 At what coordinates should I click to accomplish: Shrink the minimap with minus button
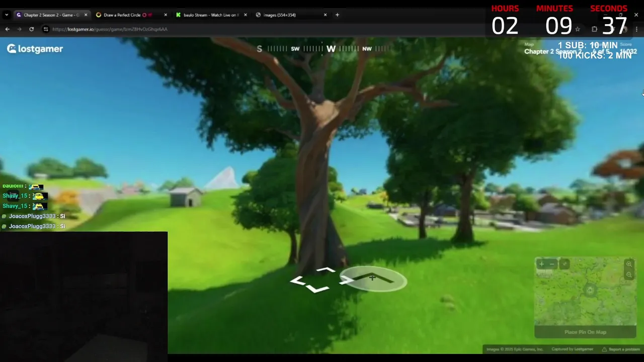(x=552, y=264)
